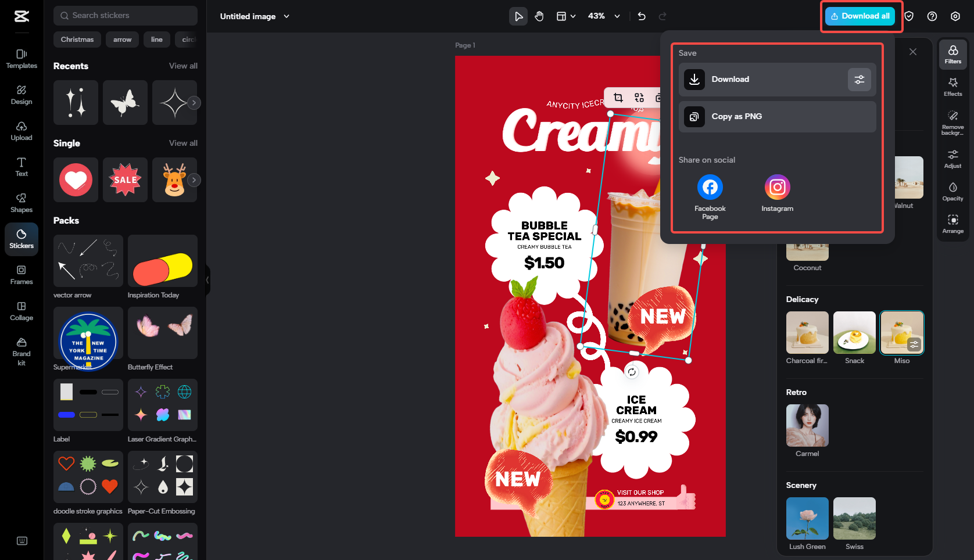974x560 pixels.
Task: Open the Text panel
Action: pyautogui.click(x=22, y=167)
